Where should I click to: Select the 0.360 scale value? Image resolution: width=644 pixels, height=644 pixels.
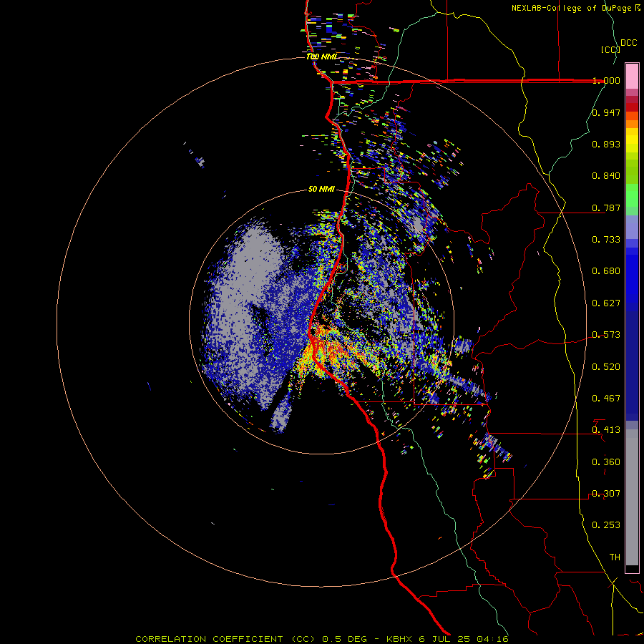click(x=606, y=462)
